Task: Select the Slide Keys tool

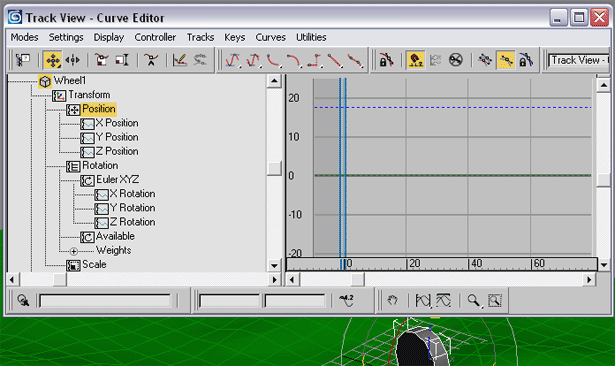Action: pyautogui.click(x=73, y=60)
